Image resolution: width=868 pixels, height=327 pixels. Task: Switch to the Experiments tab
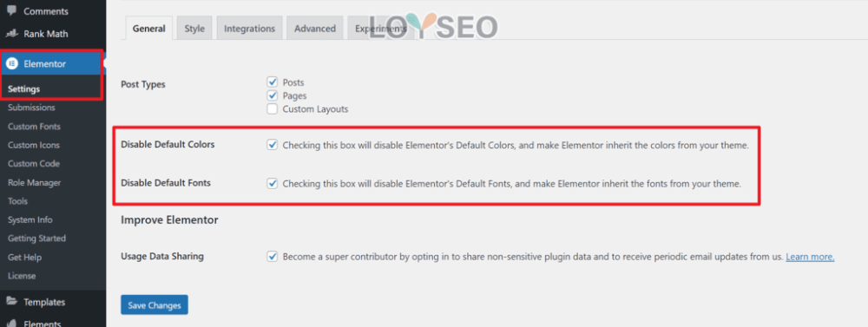tap(381, 29)
